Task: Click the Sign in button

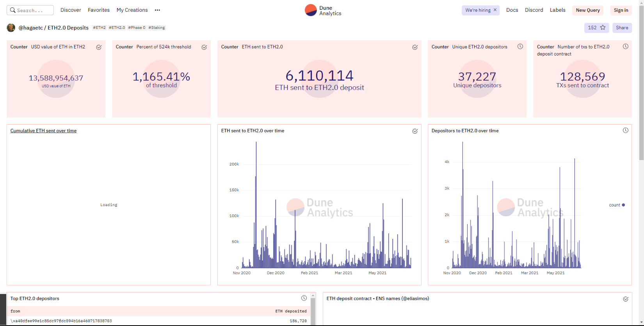Action: click(621, 10)
